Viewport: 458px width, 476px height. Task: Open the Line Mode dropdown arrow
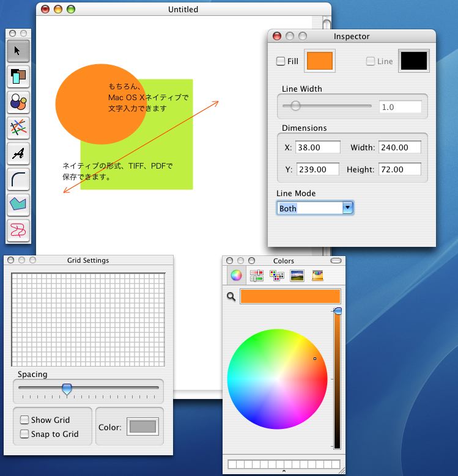coord(348,208)
